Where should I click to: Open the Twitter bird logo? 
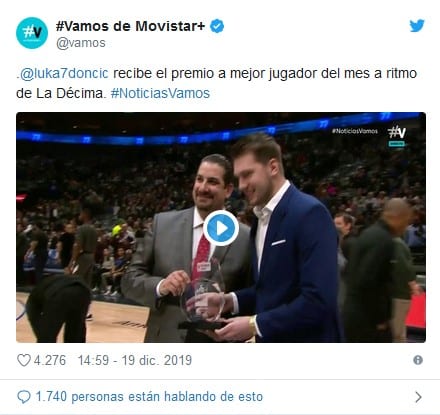pos(417,26)
